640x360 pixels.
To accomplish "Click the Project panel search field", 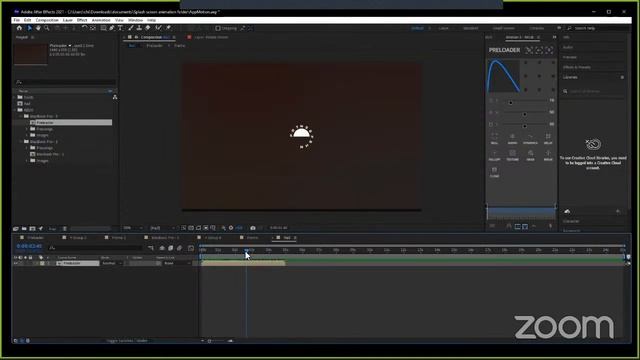I will pyautogui.click(x=65, y=82).
